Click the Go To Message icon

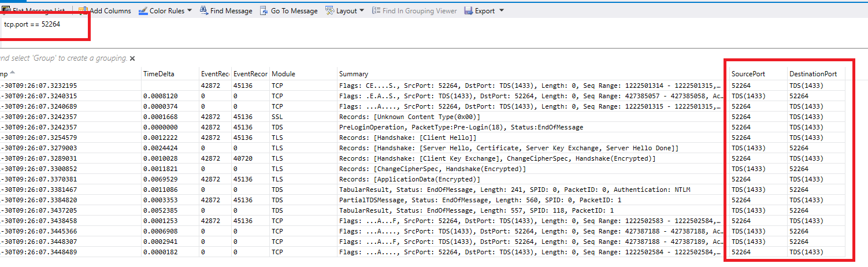click(264, 10)
